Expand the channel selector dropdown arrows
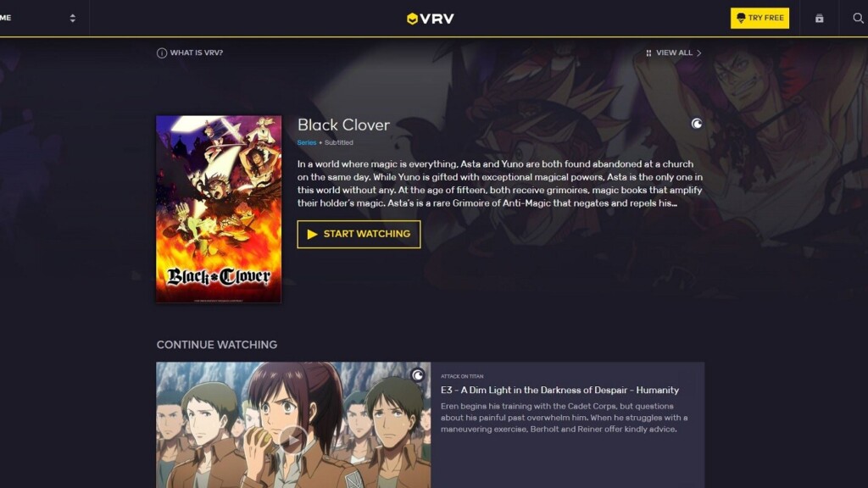 pyautogui.click(x=73, y=19)
